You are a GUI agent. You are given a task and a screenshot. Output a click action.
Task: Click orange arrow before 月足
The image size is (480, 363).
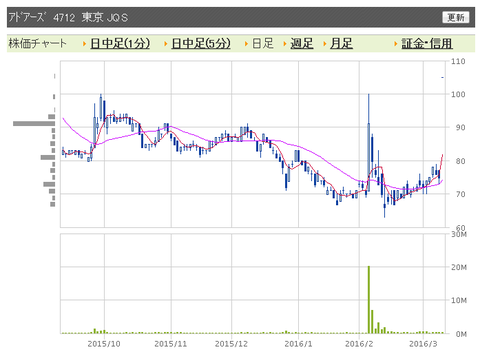pos(325,44)
